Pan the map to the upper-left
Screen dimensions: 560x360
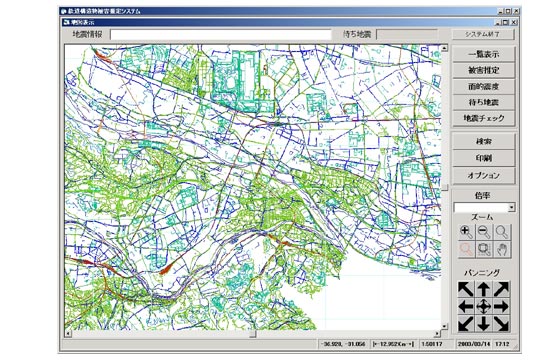[466, 289]
